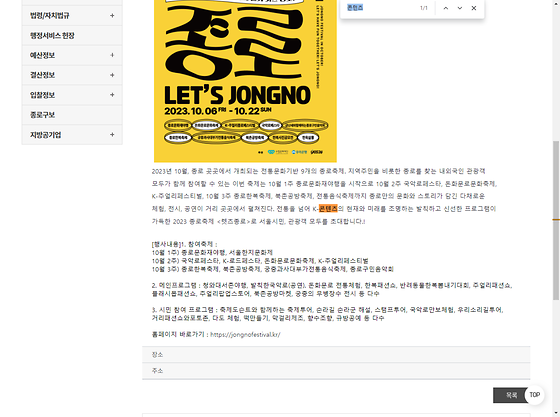The image size is (560, 417).
Task: Click the Let's Jongno festival poster image
Action: coord(245,81)
